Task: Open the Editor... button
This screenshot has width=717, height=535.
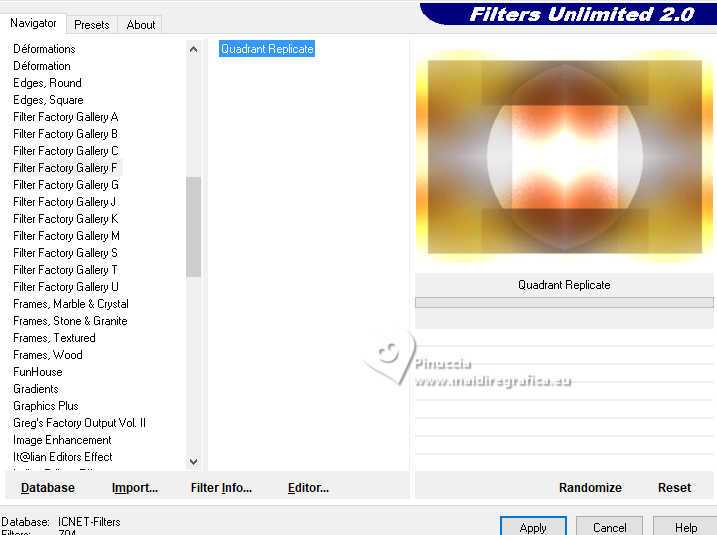Action: tap(308, 488)
